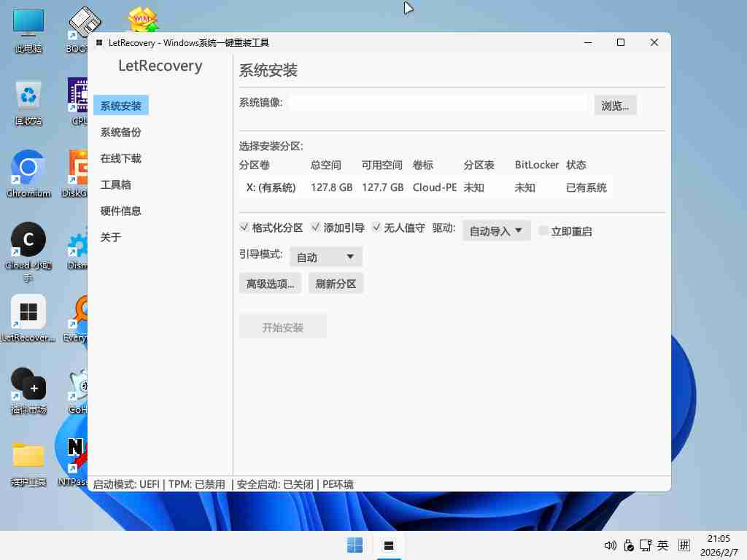Go to the 工具箱 sidebar section
The image size is (747, 560).
pos(116,184)
